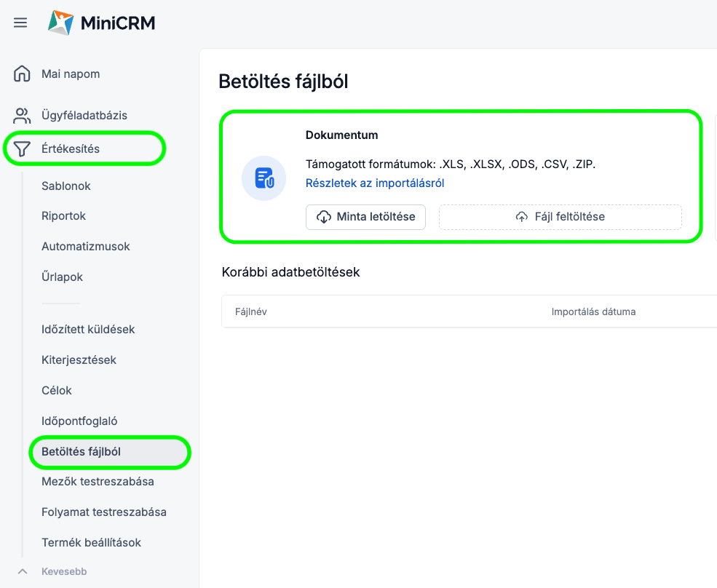Click the people icon for Ügyféladatbázis
Viewport: 717px width, 588px height.
[x=22, y=115]
